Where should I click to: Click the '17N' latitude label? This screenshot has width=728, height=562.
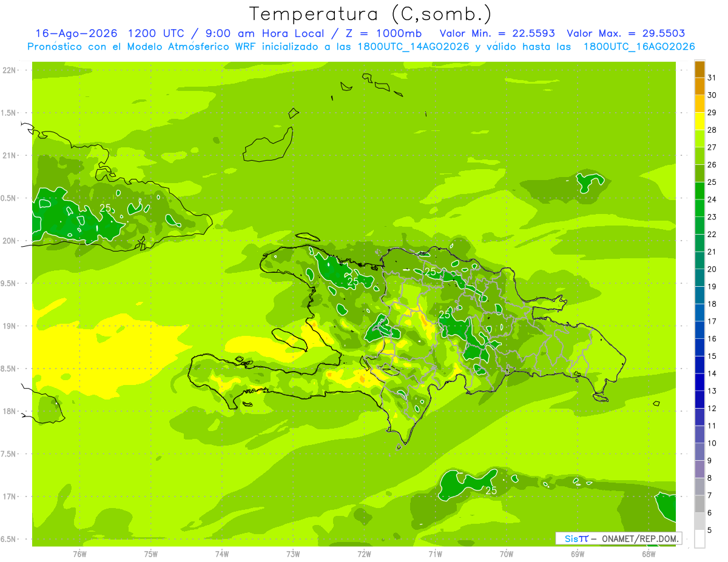point(8,497)
